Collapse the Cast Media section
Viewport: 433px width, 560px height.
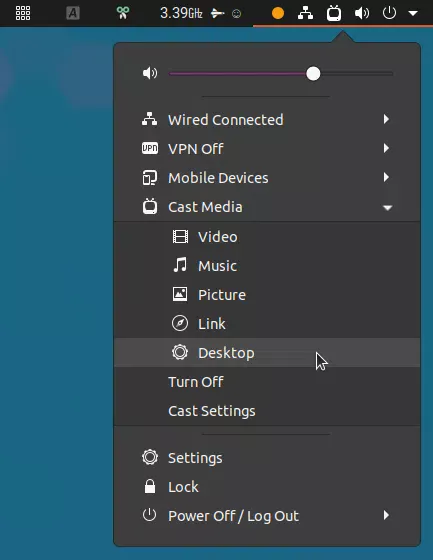267,207
